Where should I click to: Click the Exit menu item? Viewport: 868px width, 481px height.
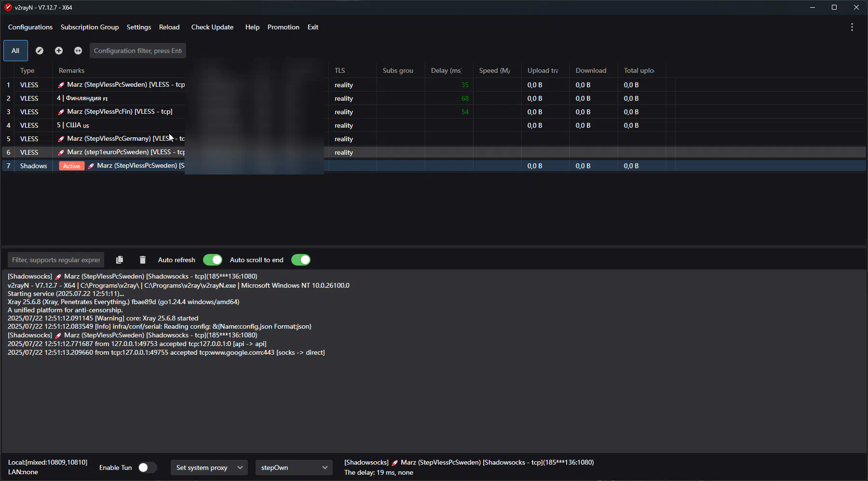(x=313, y=27)
